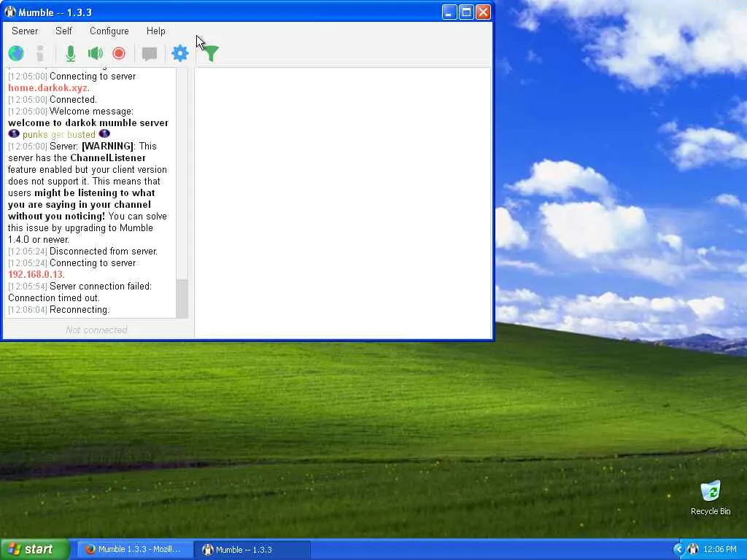The height and width of the screenshot is (560, 747).
Task: Minimize the Mumble window
Action: [x=449, y=12]
